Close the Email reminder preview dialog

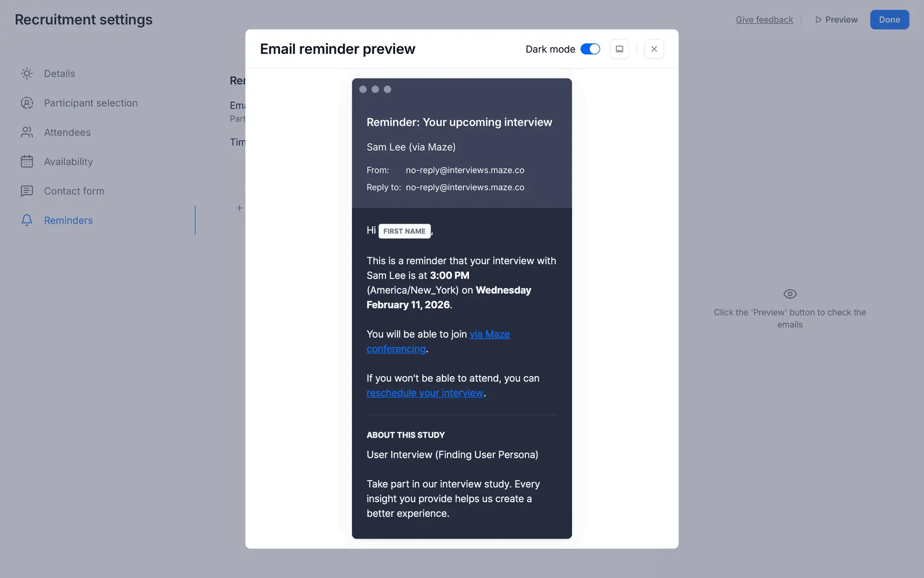pyautogui.click(x=654, y=49)
